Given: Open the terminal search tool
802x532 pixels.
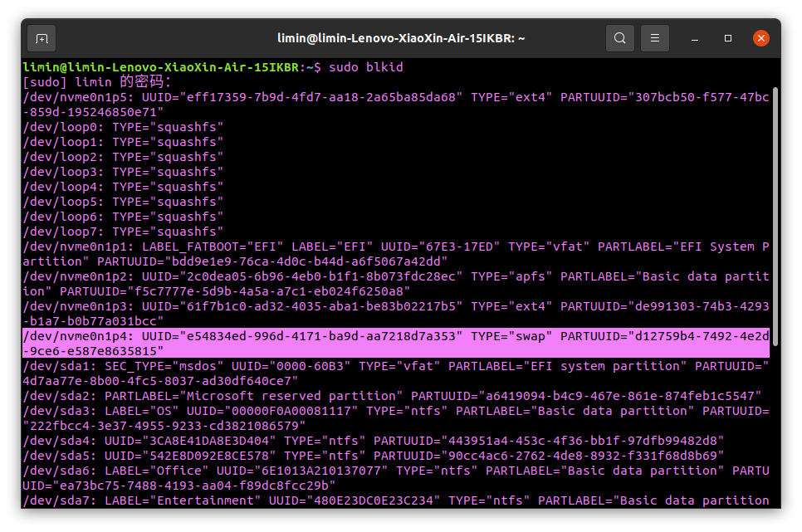Looking at the screenshot, I should click(620, 38).
